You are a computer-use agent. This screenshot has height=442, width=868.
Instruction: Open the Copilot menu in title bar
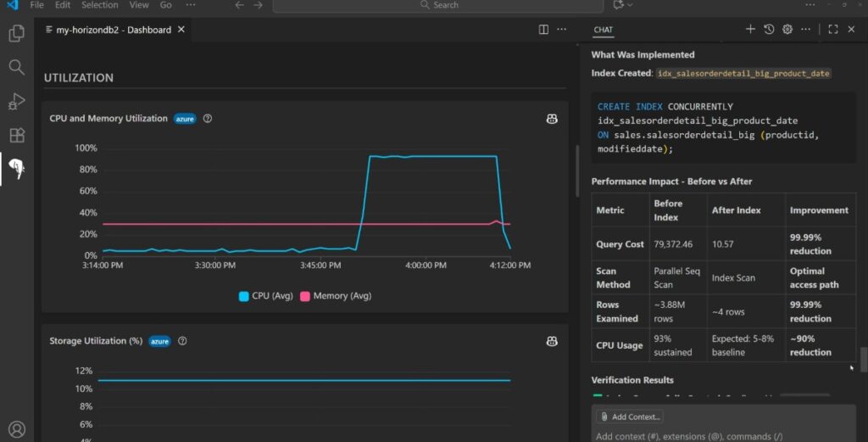pyautogui.click(x=623, y=5)
